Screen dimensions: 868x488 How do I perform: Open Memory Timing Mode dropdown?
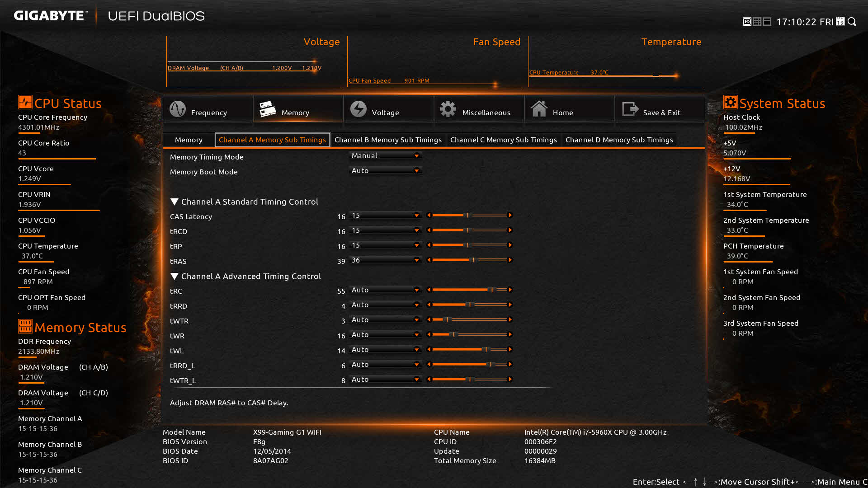386,155
